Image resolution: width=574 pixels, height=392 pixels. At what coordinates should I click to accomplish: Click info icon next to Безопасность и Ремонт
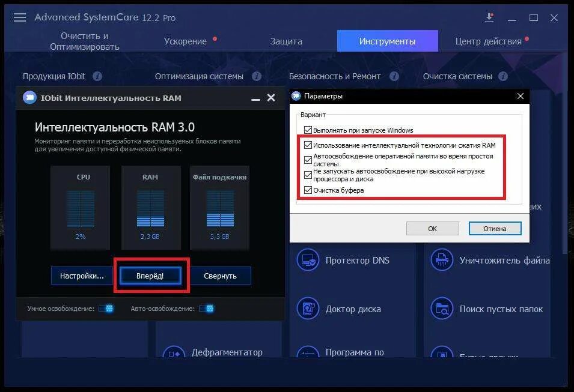pos(394,76)
